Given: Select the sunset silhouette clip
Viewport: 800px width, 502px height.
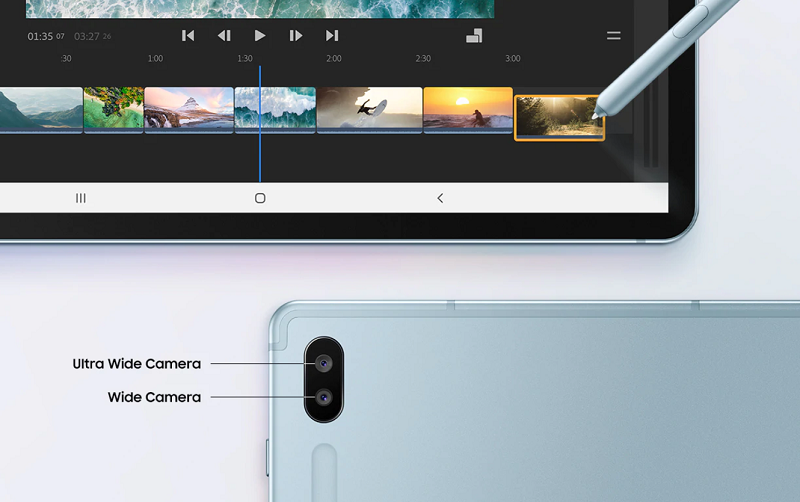Looking at the screenshot, I should [x=467, y=109].
